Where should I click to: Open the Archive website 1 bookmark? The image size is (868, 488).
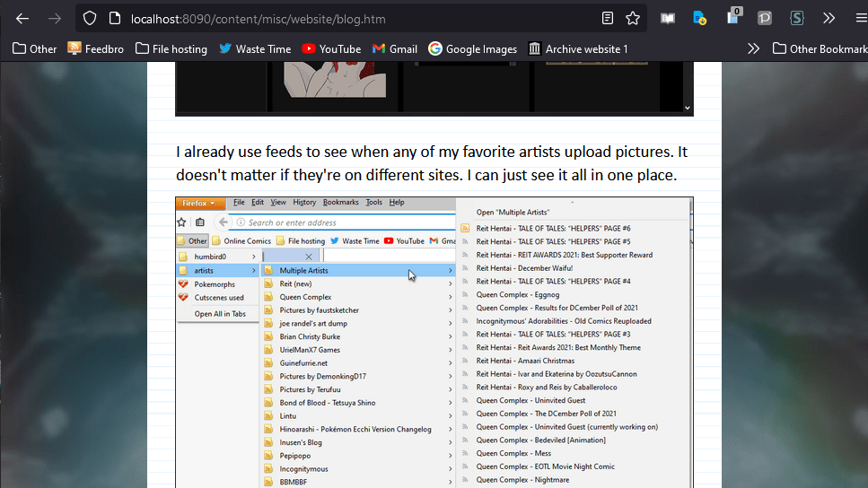point(578,48)
